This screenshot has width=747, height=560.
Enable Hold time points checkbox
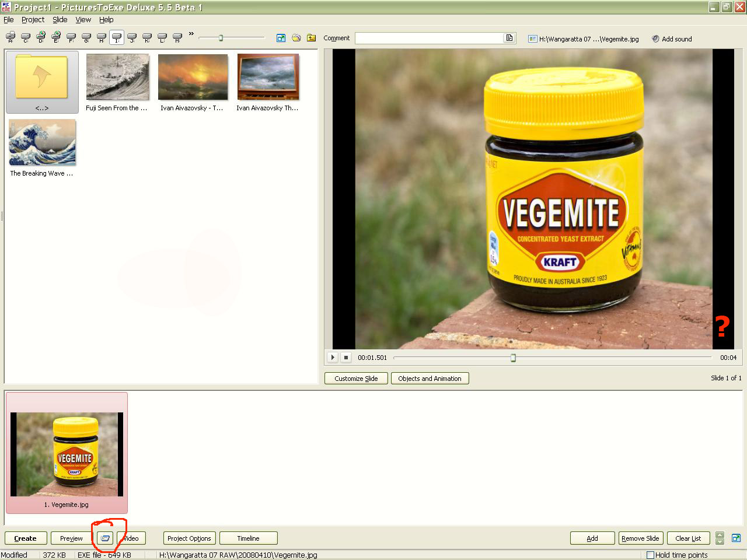(650, 555)
